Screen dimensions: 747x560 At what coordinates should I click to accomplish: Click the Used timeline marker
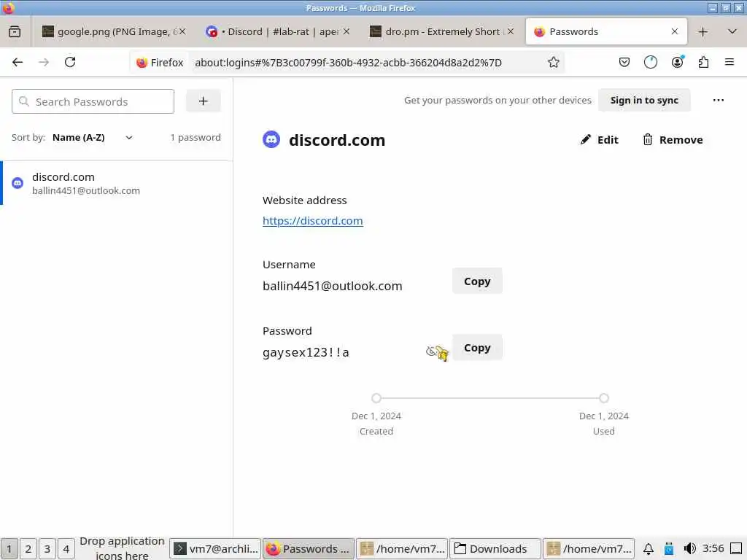click(x=603, y=398)
